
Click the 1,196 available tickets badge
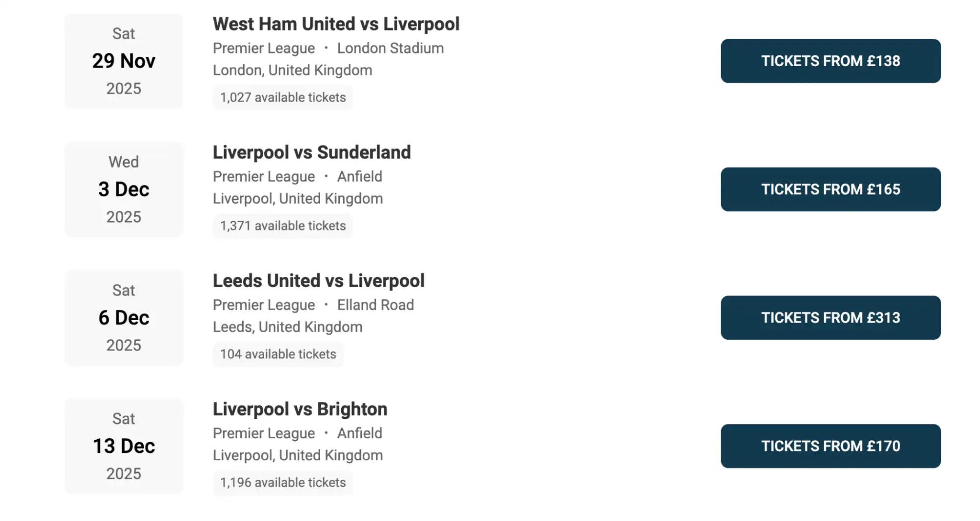[x=283, y=483]
